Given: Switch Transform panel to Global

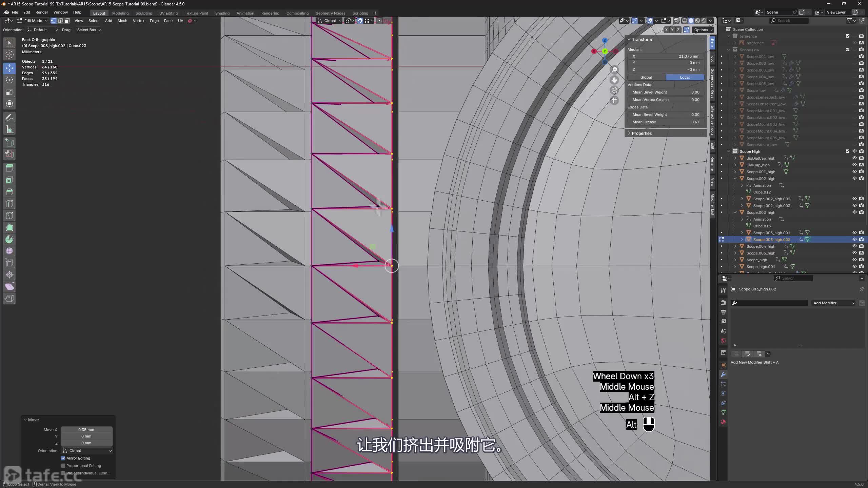Looking at the screenshot, I should click(646, 77).
